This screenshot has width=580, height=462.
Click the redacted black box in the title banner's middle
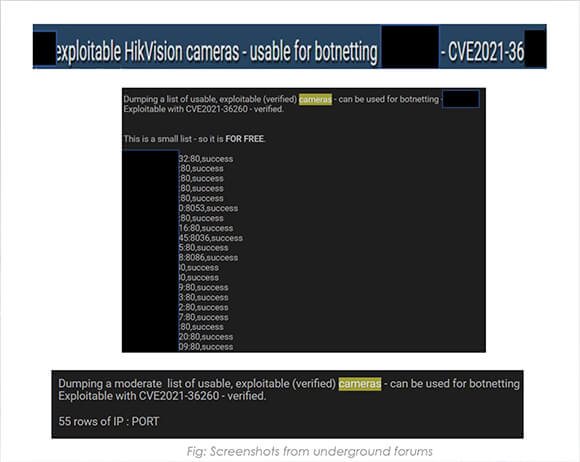point(410,47)
